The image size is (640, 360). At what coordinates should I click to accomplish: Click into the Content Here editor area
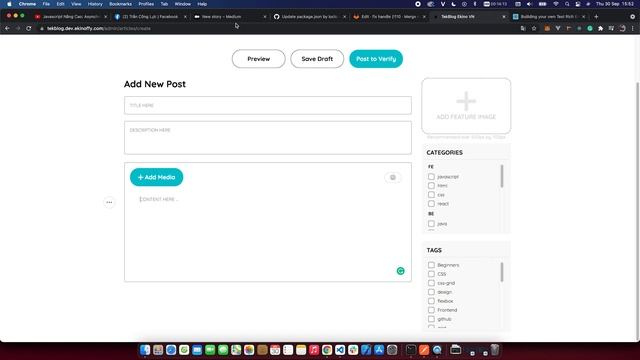[x=268, y=233]
